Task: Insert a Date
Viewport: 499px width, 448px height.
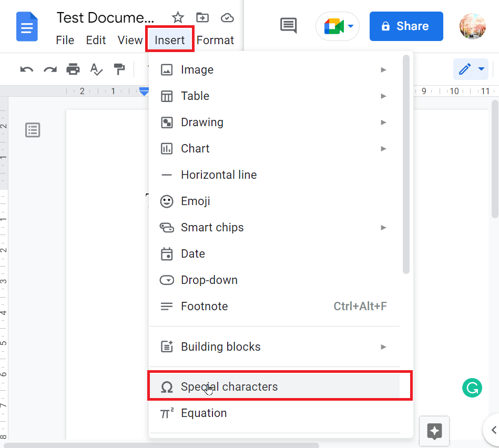Action: tap(274, 253)
